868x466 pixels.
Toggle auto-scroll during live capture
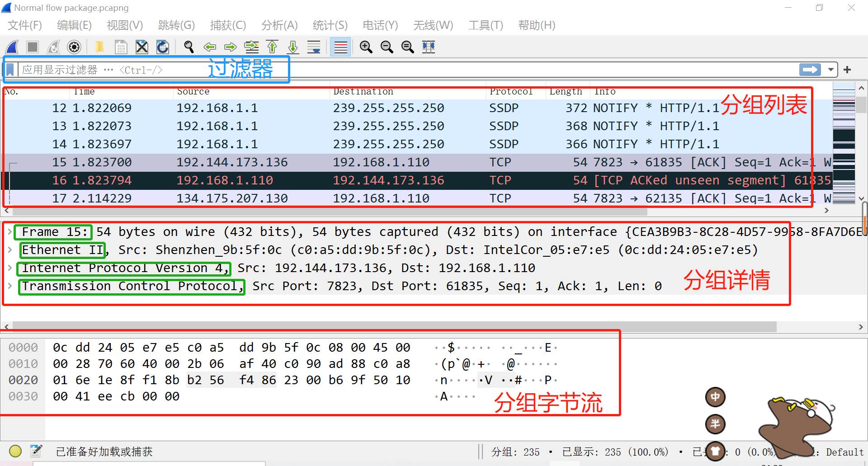313,47
